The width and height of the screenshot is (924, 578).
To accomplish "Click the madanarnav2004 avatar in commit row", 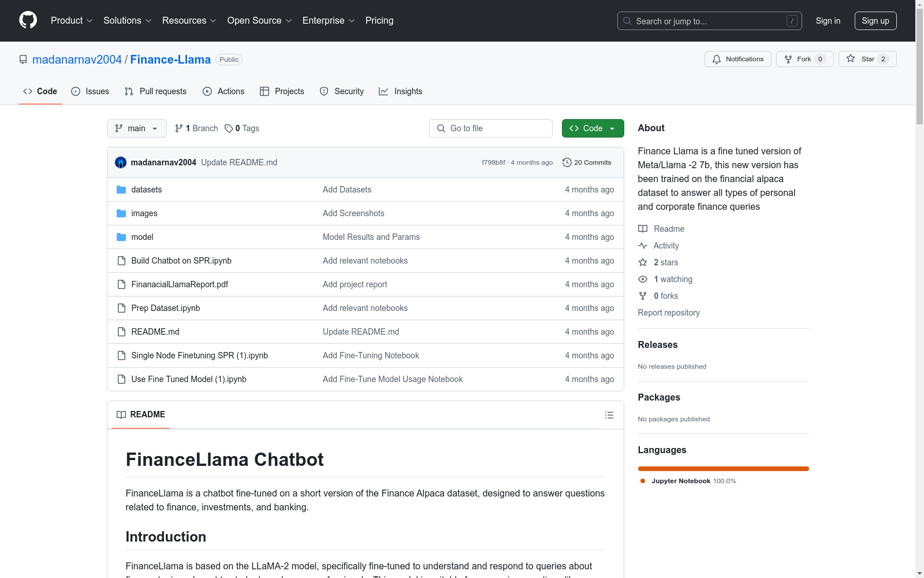I will tap(121, 162).
